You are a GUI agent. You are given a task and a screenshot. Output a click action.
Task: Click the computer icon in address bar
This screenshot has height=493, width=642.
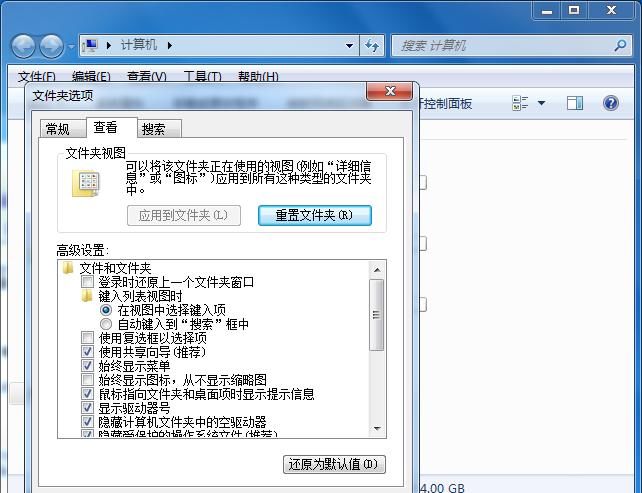coord(92,45)
